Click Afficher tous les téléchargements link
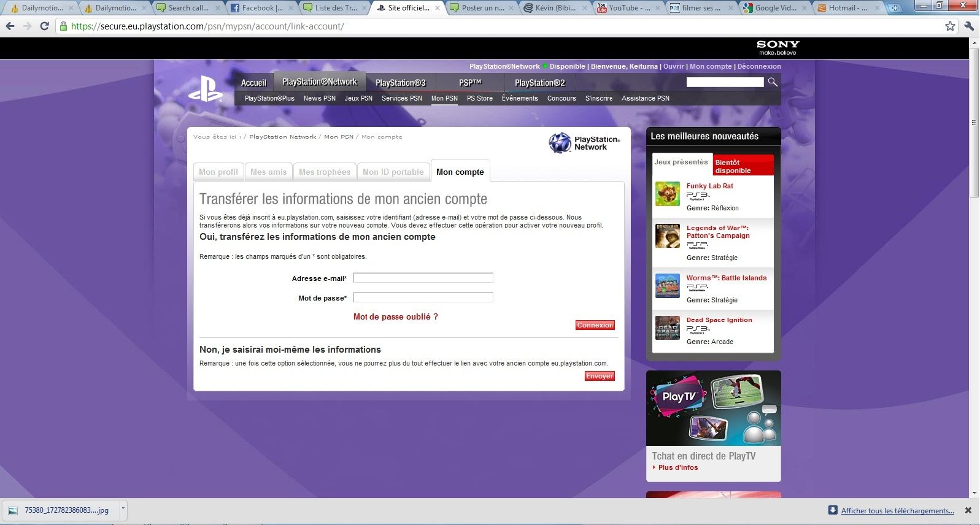The image size is (980, 525). click(x=897, y=510)
